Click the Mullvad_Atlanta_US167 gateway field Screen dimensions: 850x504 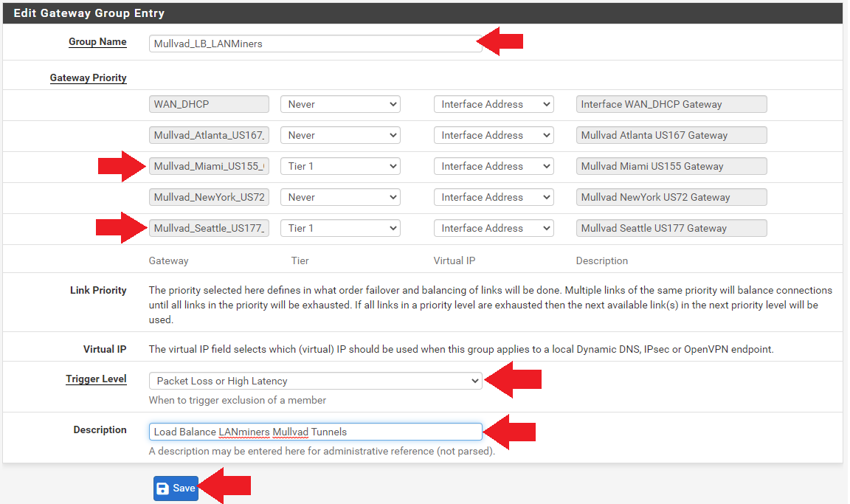coord(210,135)
